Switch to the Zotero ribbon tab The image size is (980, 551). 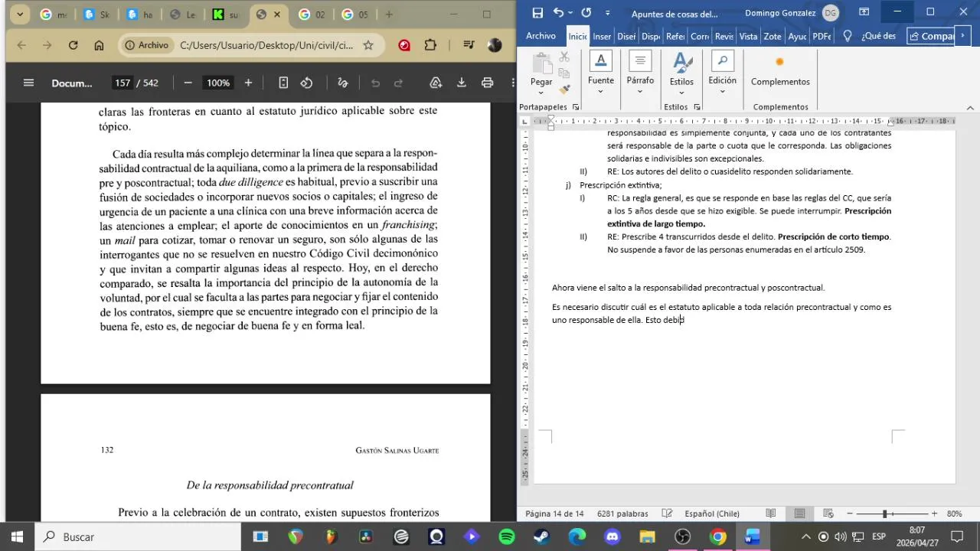(x=773, y=36)
